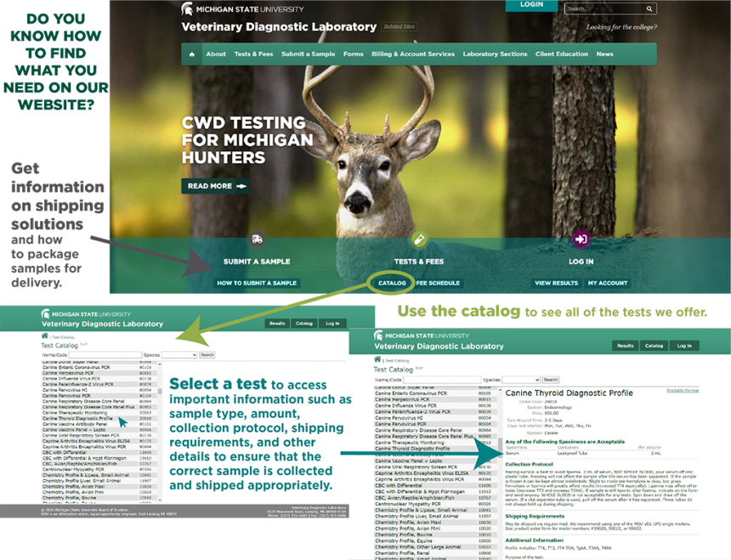Open the Client Education menu
The height and width of the screenshot is (560, 731).
point(562,54)
